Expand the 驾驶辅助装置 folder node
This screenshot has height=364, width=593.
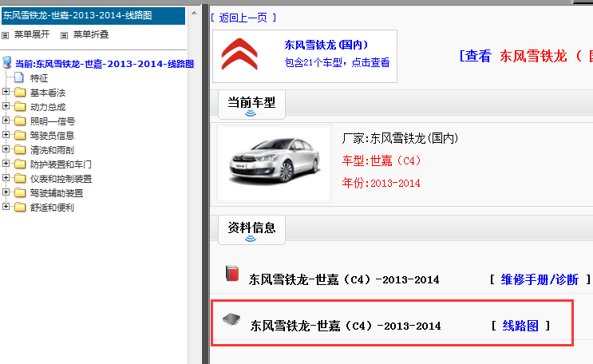tap(6, 192)
